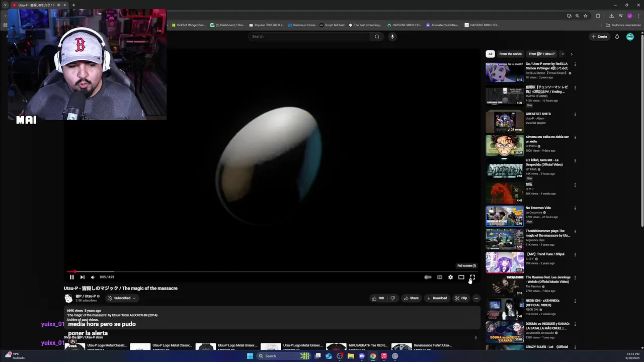Bookmark this page with star icon
This screenshot has height=362, width=644.
(585, 16)
